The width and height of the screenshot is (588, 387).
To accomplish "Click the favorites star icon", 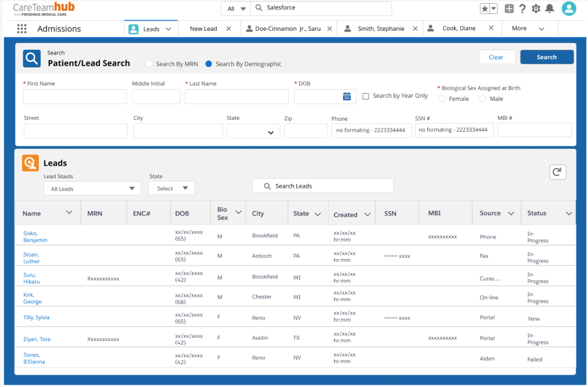I will pos(485,9).
